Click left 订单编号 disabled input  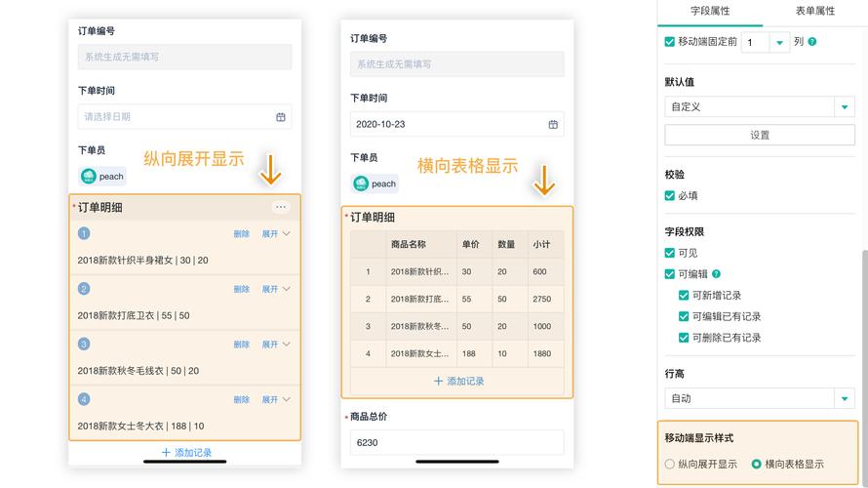(x=184, y=57)
